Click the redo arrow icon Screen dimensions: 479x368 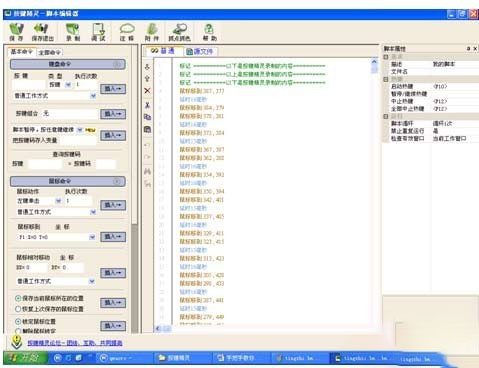coord(147,157)
